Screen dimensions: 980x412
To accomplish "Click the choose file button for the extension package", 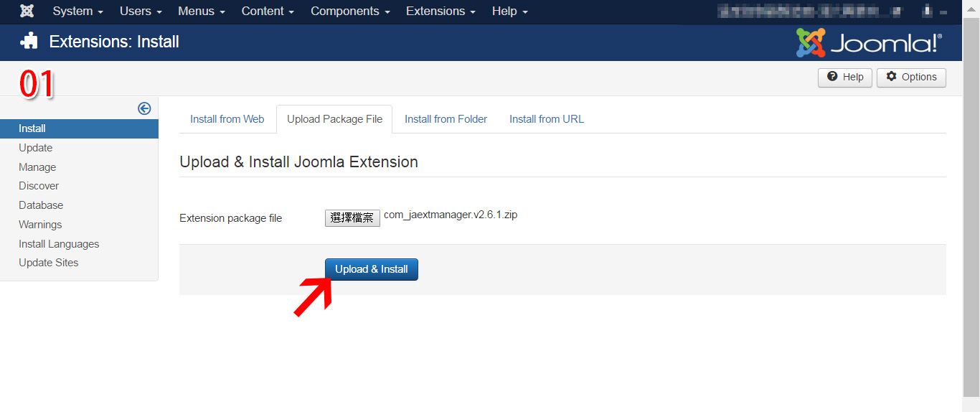I will tap(352, 218).
